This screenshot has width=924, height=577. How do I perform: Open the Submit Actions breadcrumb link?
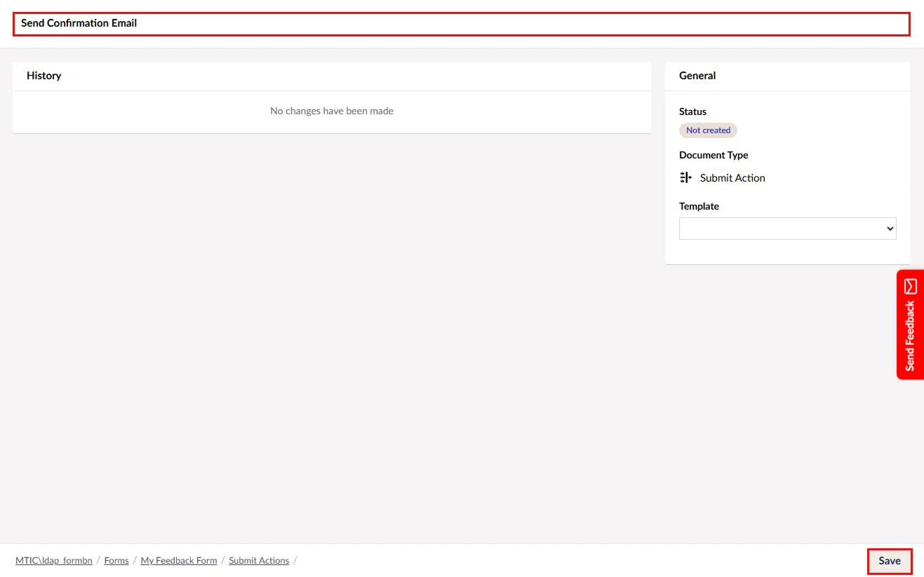click(259, 561)
